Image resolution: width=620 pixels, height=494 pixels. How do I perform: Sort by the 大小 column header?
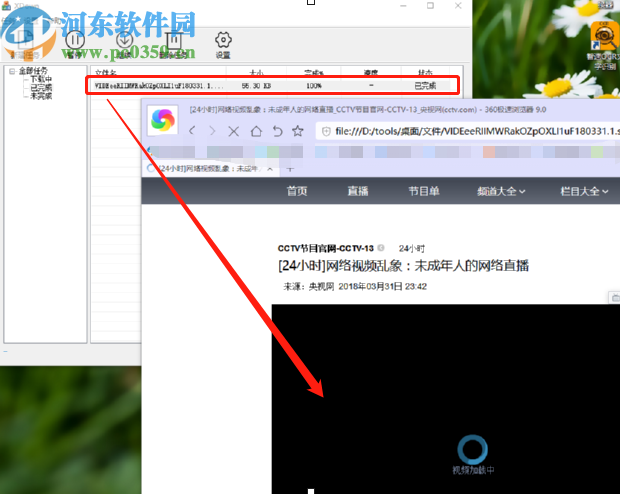(x=257, y=73)
